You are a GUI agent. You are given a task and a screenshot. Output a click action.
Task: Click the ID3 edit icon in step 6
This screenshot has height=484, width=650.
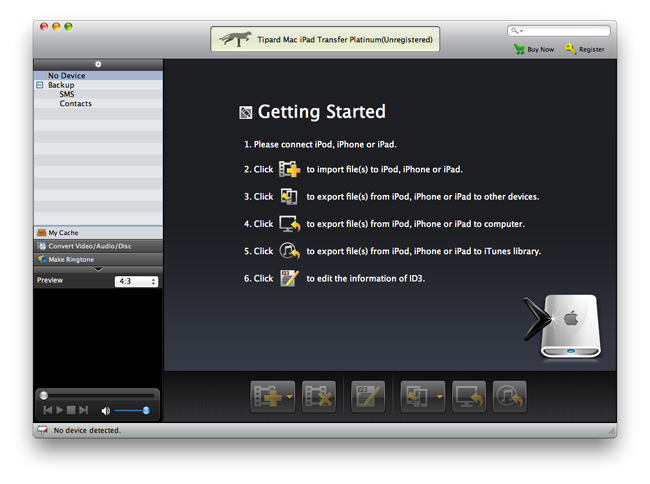click(289, 278)
